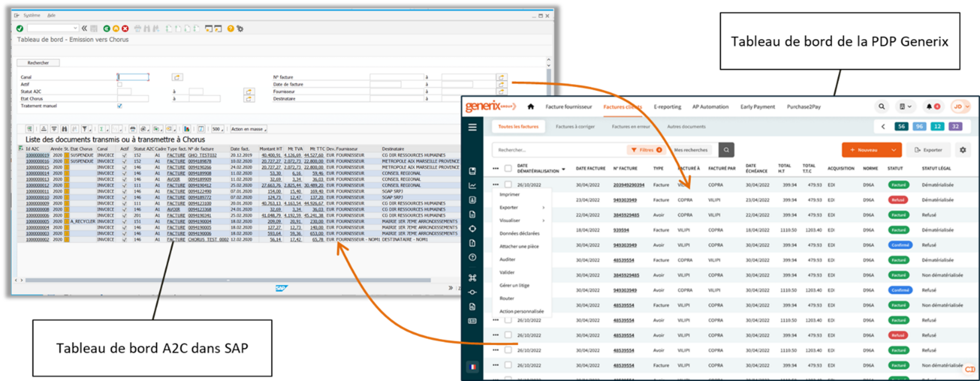Click the green checkmark Enter icon in SAP toolbar
Screen dimensions: 980x381
[20, 29]
